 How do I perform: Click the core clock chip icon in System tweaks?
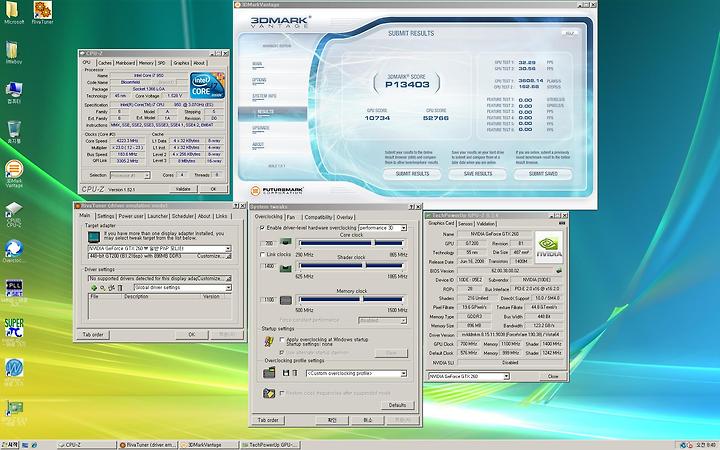pos(286,242)
